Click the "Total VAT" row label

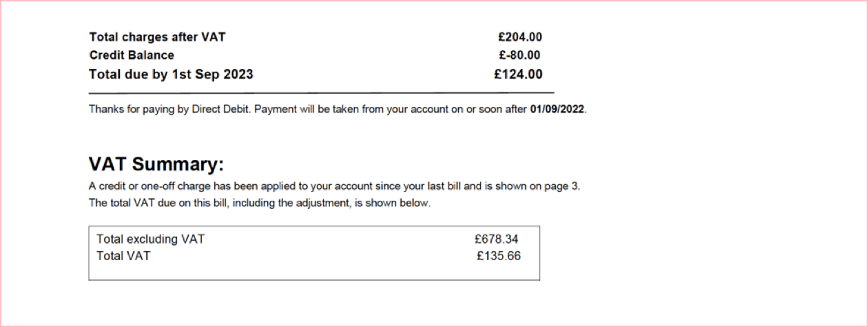coord(123,256)
